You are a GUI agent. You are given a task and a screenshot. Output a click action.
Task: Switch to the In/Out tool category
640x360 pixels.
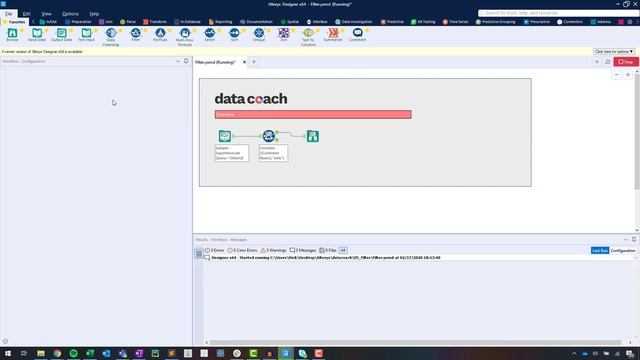tap(48, 22)
